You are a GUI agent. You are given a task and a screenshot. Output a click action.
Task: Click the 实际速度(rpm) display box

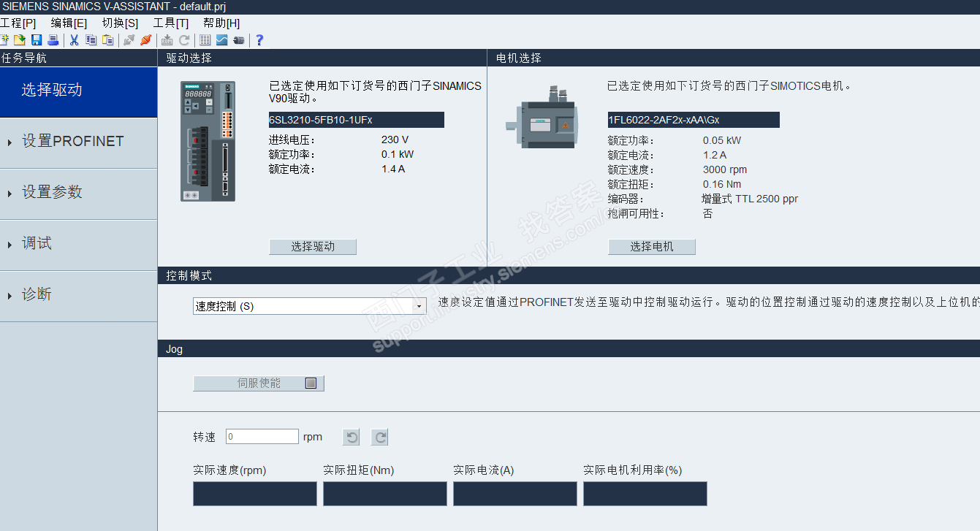255,494
